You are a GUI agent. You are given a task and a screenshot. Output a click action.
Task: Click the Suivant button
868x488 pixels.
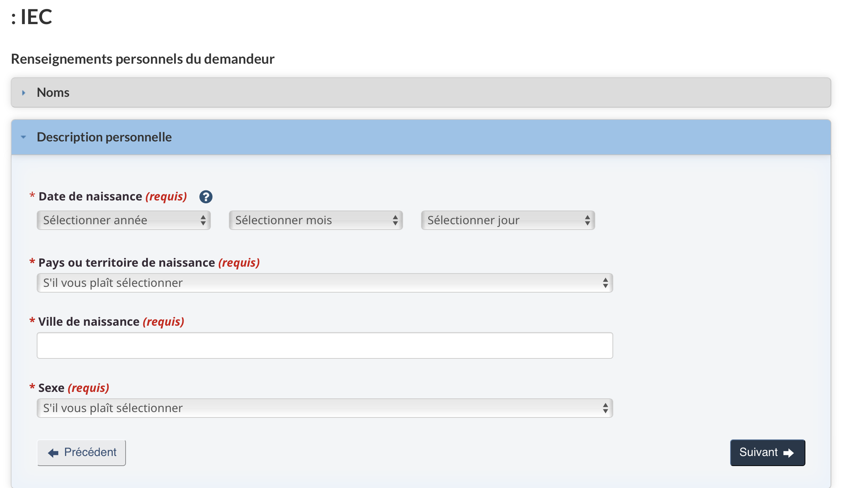click(x=768, y=453)
